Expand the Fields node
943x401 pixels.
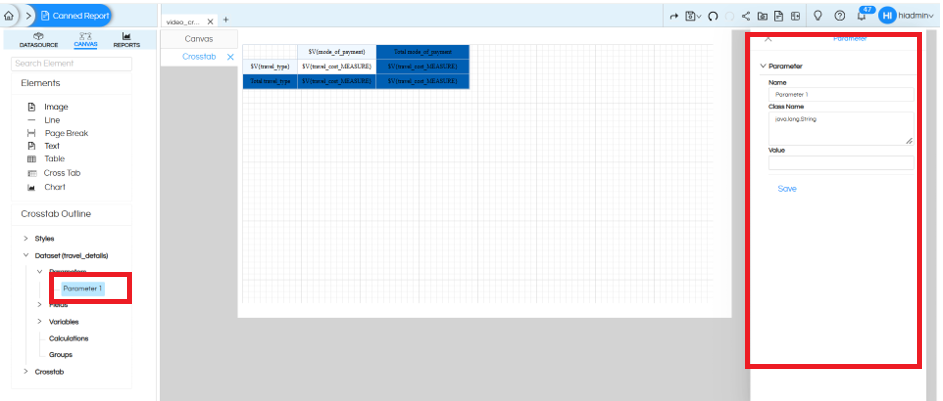40,305
